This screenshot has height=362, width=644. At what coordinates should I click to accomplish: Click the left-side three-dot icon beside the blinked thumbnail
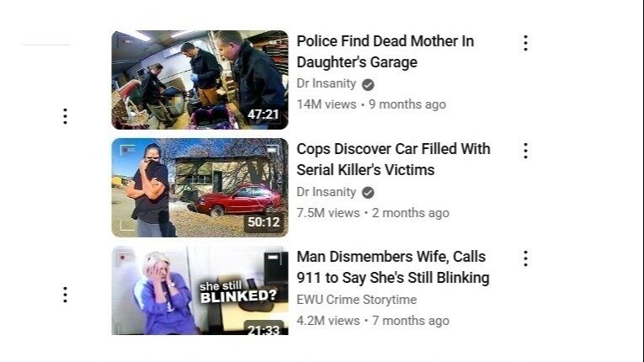[x=65, y=295]
